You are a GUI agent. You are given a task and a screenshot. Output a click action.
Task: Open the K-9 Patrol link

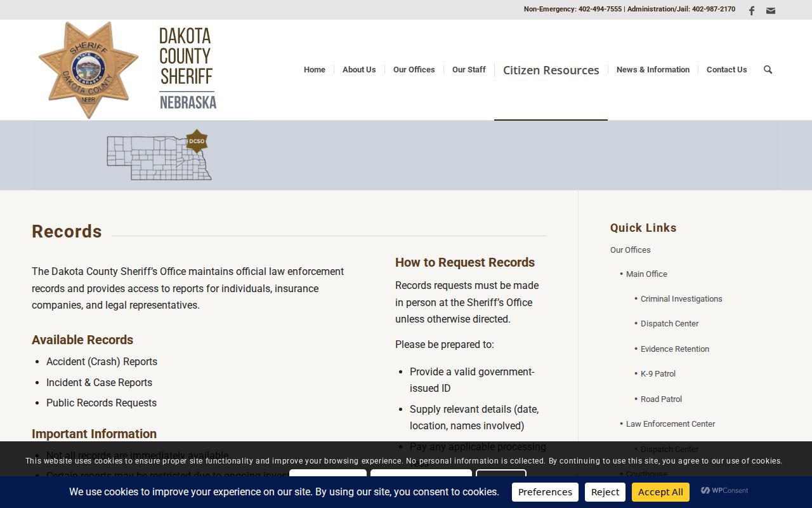[x=658, y=374]
